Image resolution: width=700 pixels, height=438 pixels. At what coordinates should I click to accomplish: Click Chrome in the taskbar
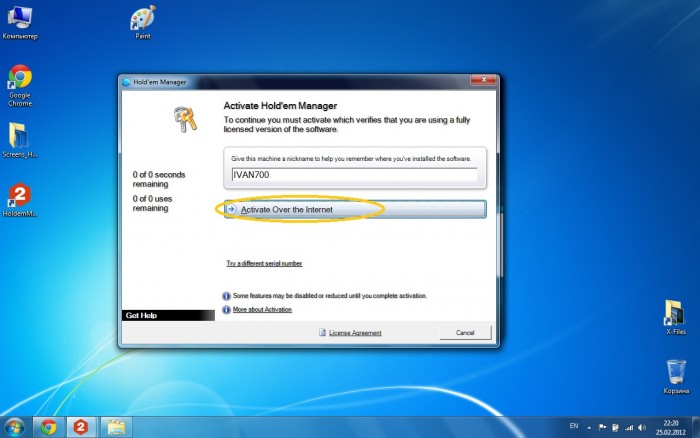(49, 427)
